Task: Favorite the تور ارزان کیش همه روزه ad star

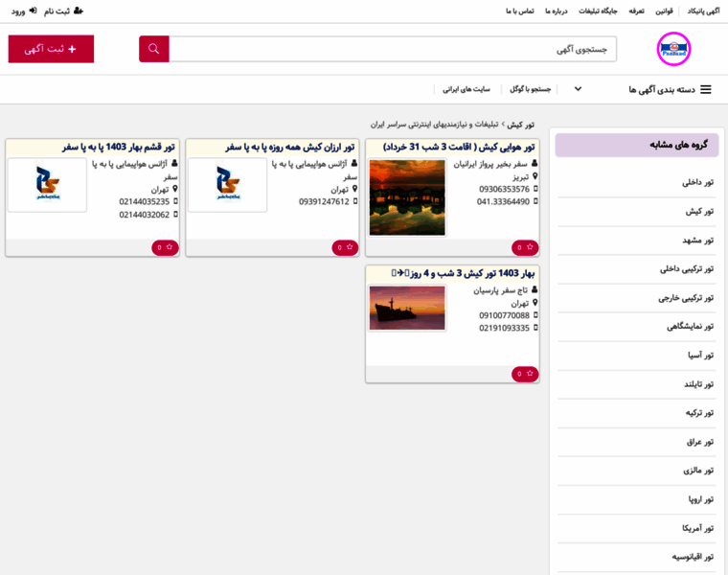Action: [x=345, y=247]
